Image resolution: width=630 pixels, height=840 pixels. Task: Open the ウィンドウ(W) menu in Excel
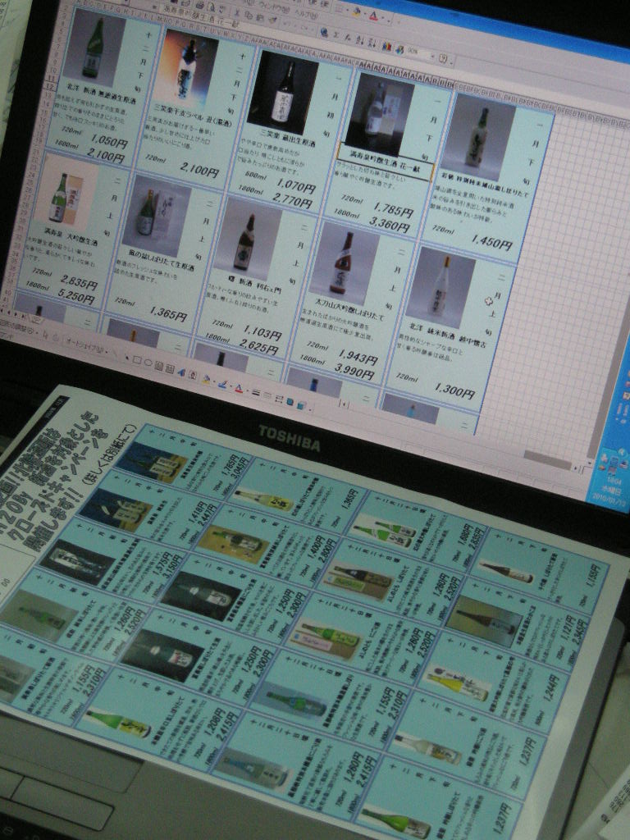pos(274,6)
